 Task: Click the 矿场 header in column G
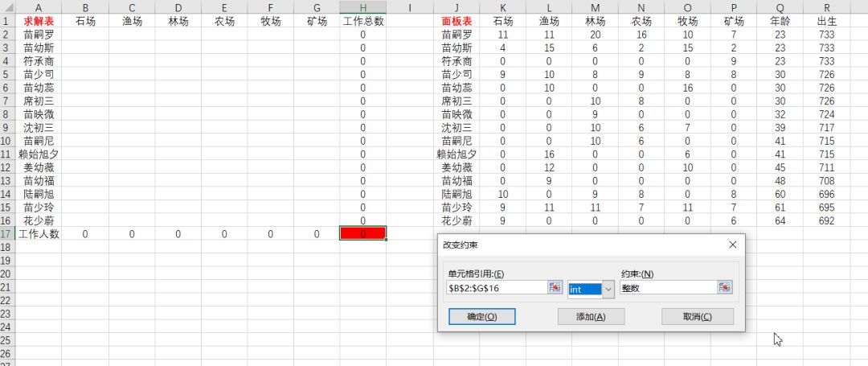click(x=317, y=21)
